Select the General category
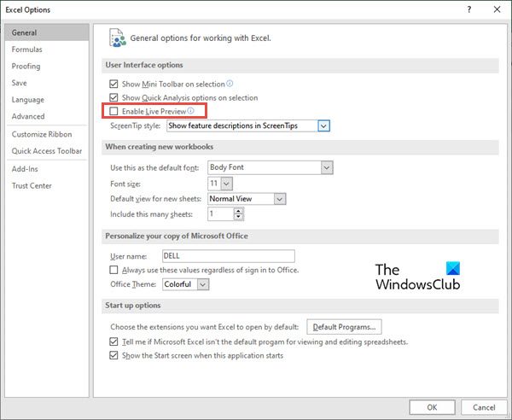This screenshot has height=420, width=512. point(47,32)
